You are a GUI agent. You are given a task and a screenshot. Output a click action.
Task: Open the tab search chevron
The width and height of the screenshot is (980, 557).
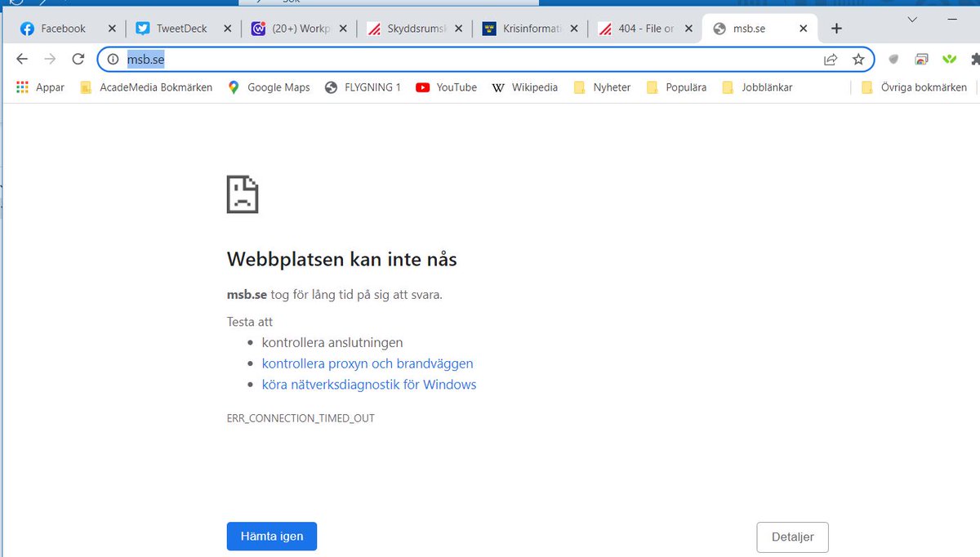[x=912, y=20]
